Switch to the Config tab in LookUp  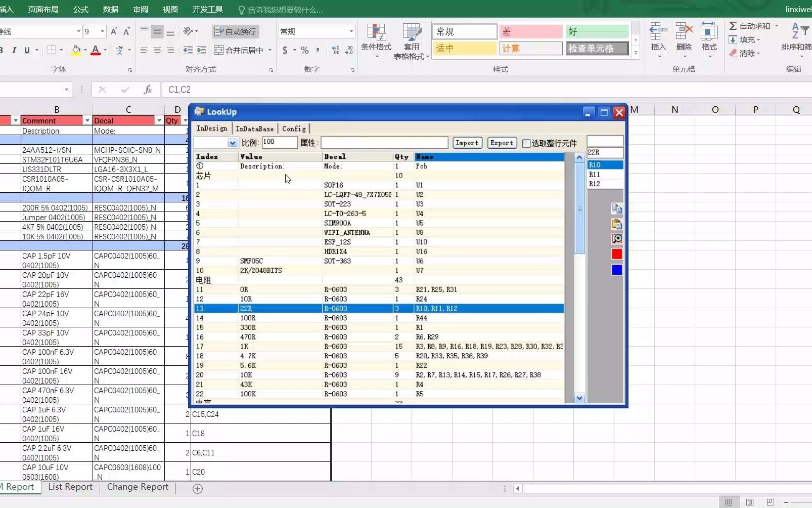pyautogui.click(x=294, y=129)
